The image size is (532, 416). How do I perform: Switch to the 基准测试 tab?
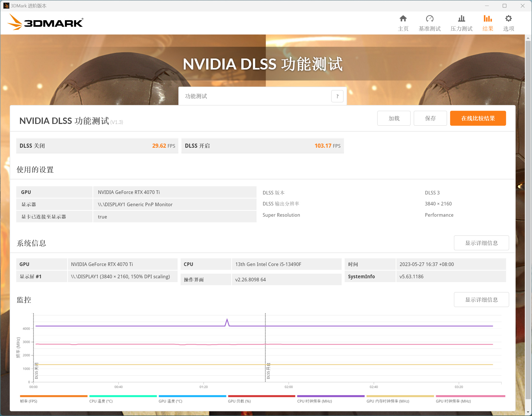pyautogui.click(x=430, y=22)
